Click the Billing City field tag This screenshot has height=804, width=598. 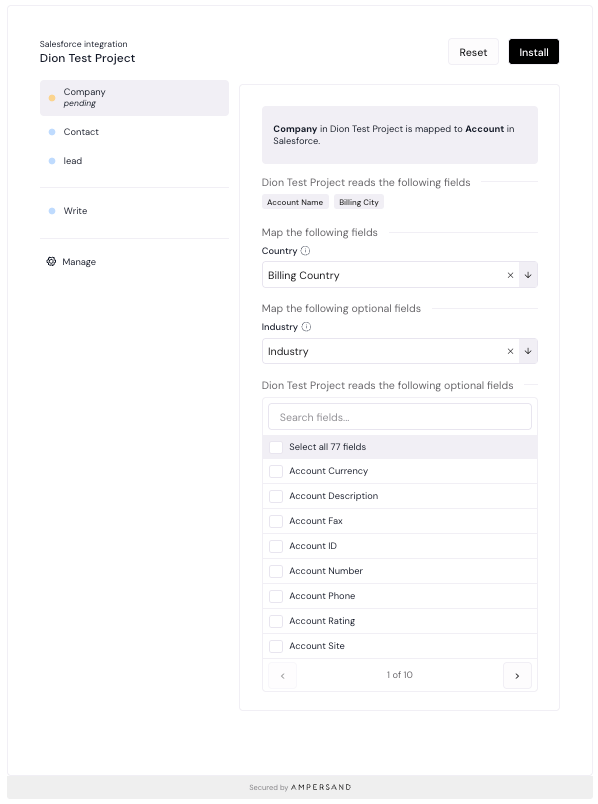tap(358, 202)
